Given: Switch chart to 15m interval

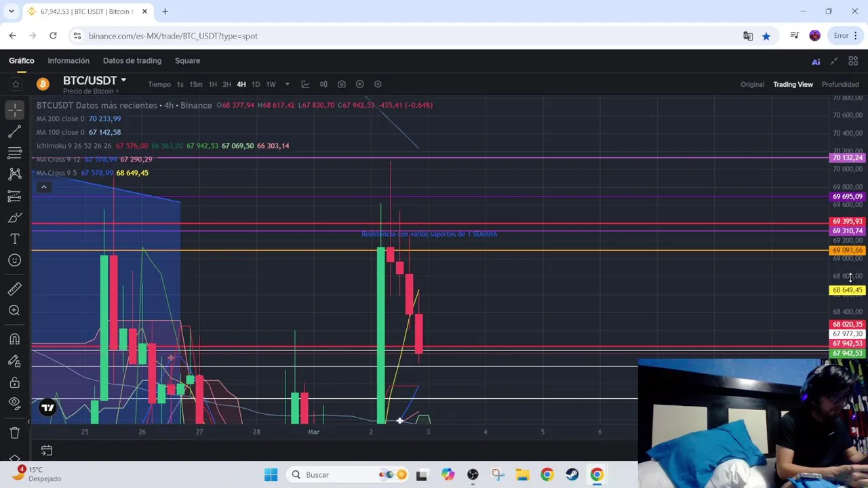Looking at the screenshot, I should (195, 85).
